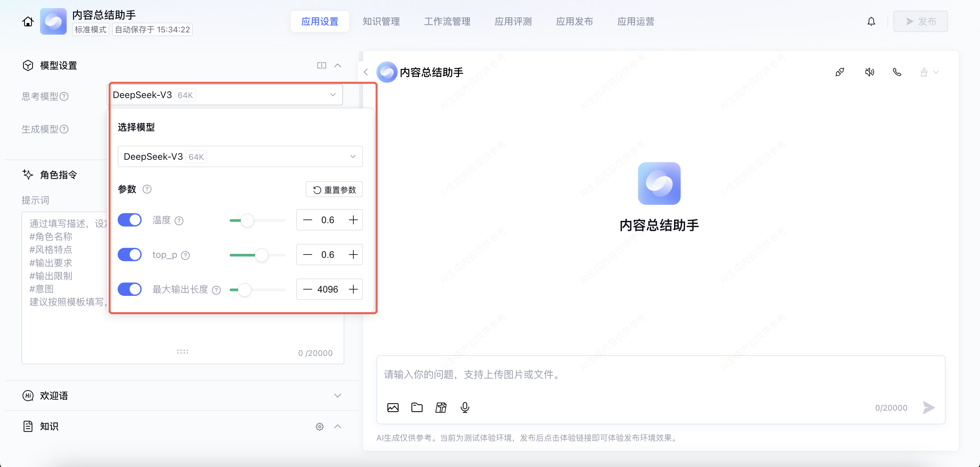
Task: Open the notification bell
Action: point(871,22)
